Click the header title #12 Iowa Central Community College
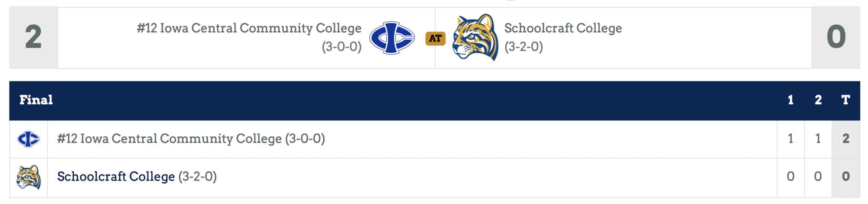 [249, 28]
